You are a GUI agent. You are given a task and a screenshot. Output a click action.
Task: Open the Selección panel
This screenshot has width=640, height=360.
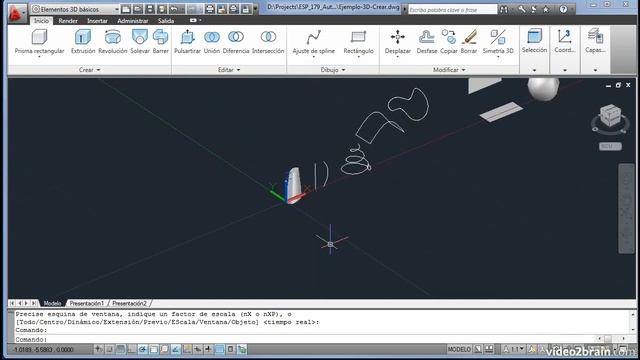point(534,41)
